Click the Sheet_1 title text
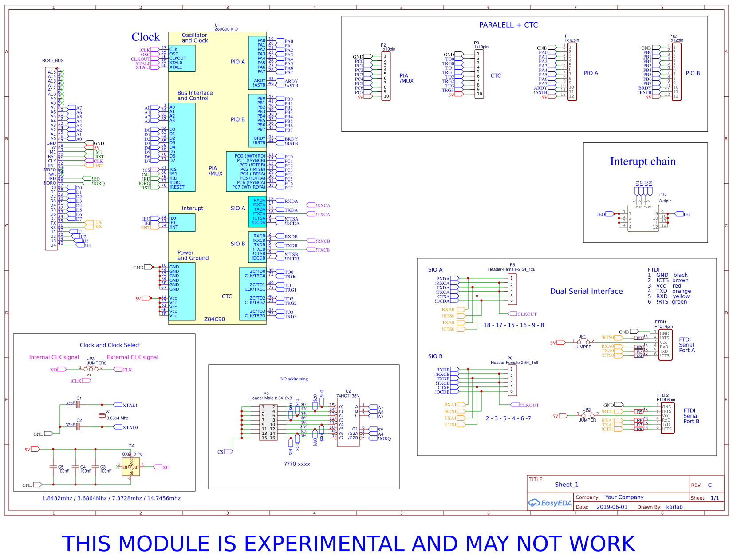733x560 pixels. click(x=566, y=484)
